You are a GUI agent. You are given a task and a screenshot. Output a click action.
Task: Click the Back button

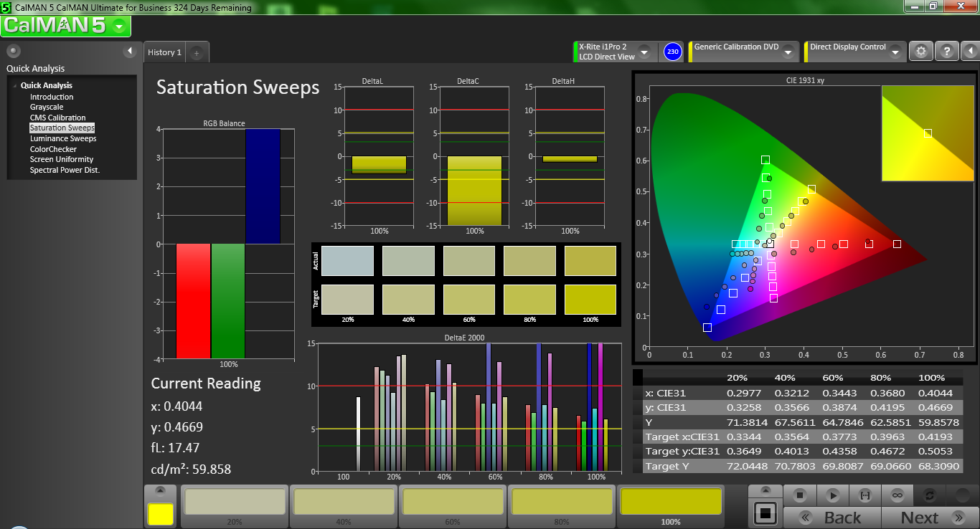coord(832,518)
